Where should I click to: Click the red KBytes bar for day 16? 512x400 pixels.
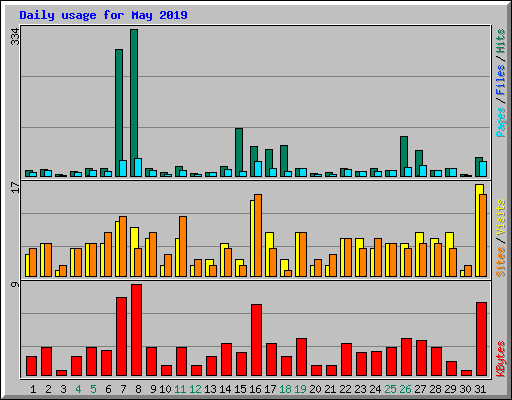(x=256, y=340)
